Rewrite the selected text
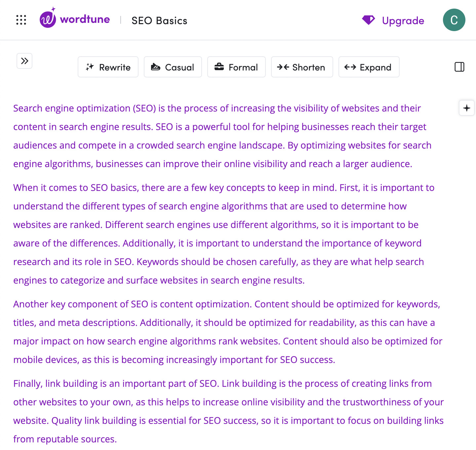The image size is (476, 450). click(108, 67)
